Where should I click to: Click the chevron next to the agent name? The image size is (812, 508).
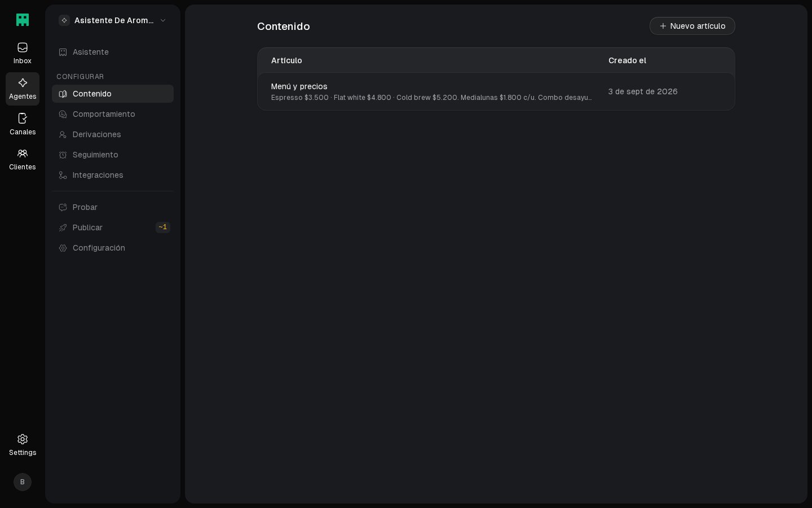163,20
